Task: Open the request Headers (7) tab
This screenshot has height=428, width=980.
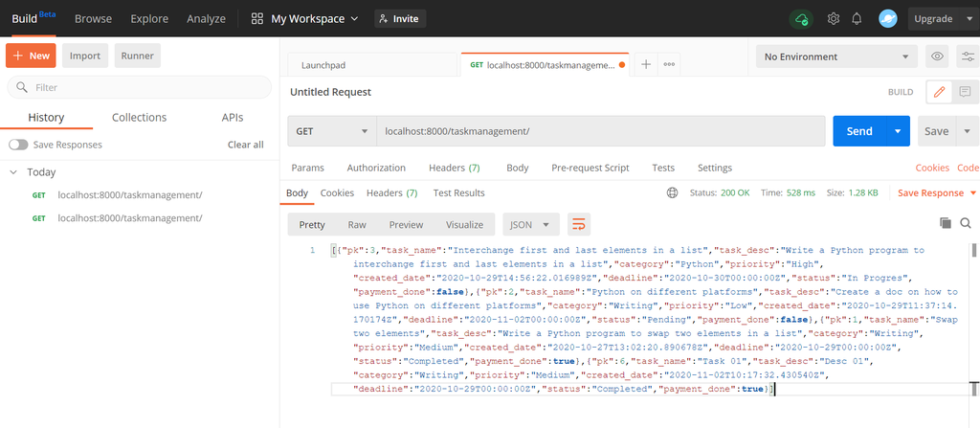Action: click(x=455, y=168)
